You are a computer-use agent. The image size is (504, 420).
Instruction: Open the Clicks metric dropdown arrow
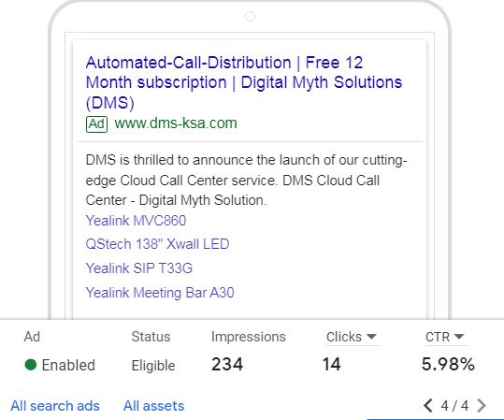click(371, 337)
